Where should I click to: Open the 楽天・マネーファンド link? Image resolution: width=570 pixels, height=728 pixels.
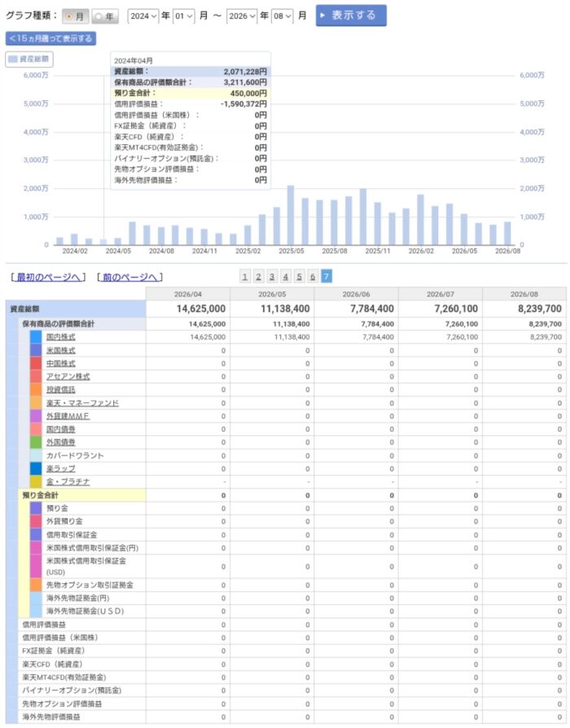coord(82,403)
